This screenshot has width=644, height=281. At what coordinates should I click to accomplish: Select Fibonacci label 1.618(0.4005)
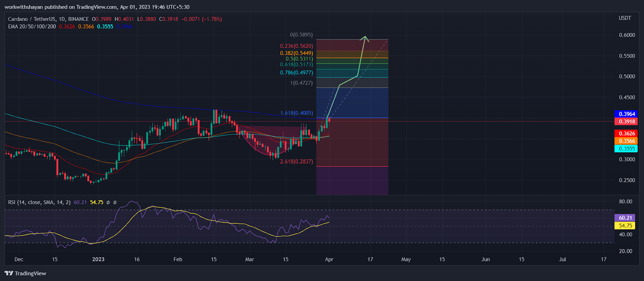[x=296, y=113]
